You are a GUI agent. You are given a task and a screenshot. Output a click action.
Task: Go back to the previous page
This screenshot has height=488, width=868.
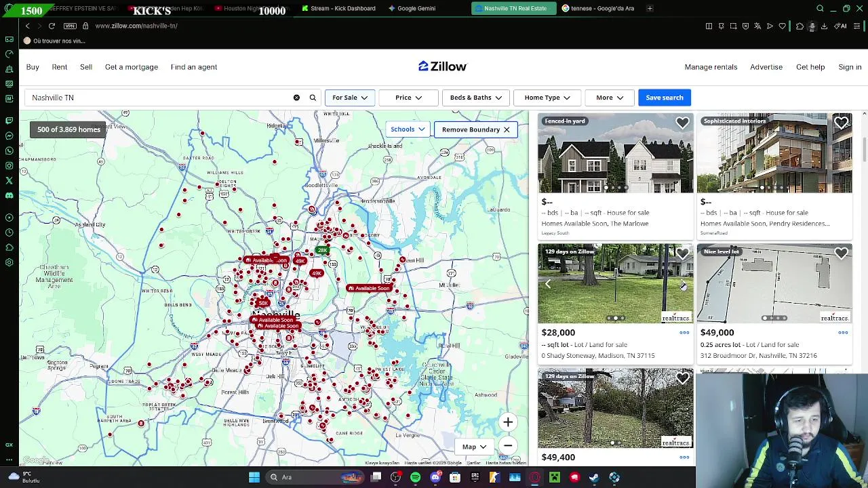27,26
